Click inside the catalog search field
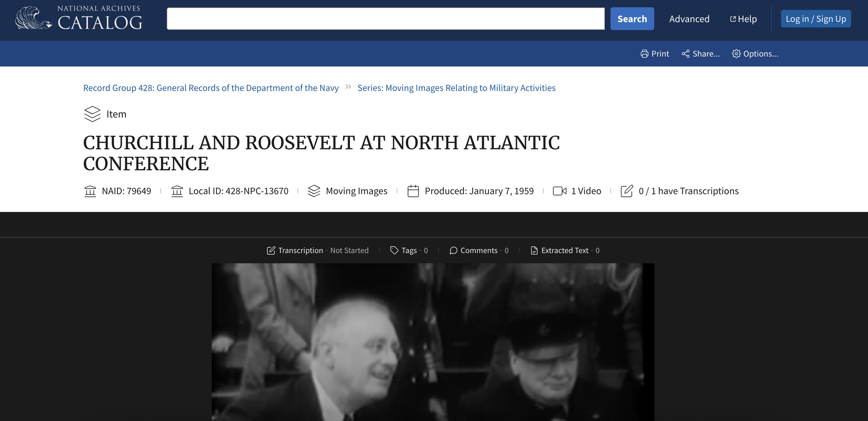 coord(385,19)
